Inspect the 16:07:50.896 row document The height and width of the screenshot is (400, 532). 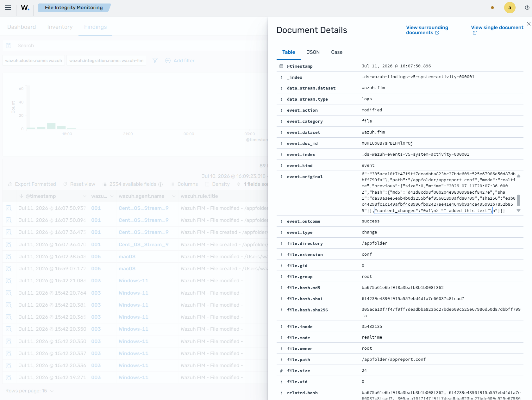[x=9, y=220]
